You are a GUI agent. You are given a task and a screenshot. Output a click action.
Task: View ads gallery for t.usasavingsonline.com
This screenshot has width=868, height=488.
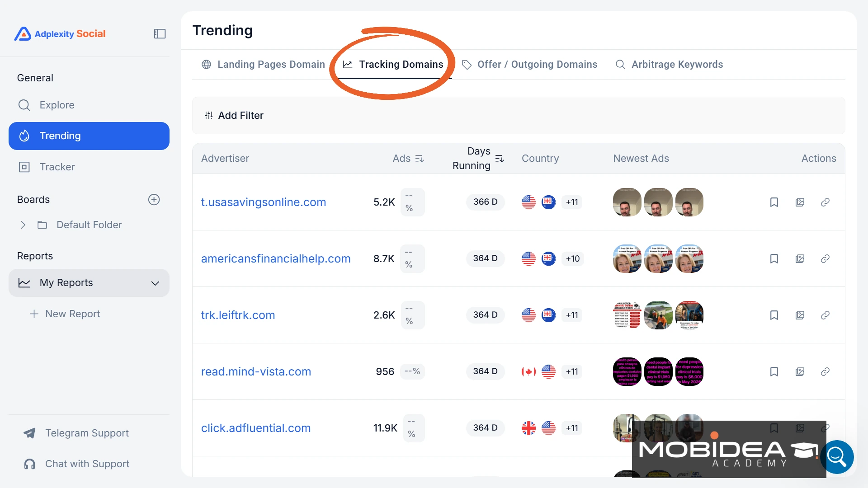tap(800, 202)
